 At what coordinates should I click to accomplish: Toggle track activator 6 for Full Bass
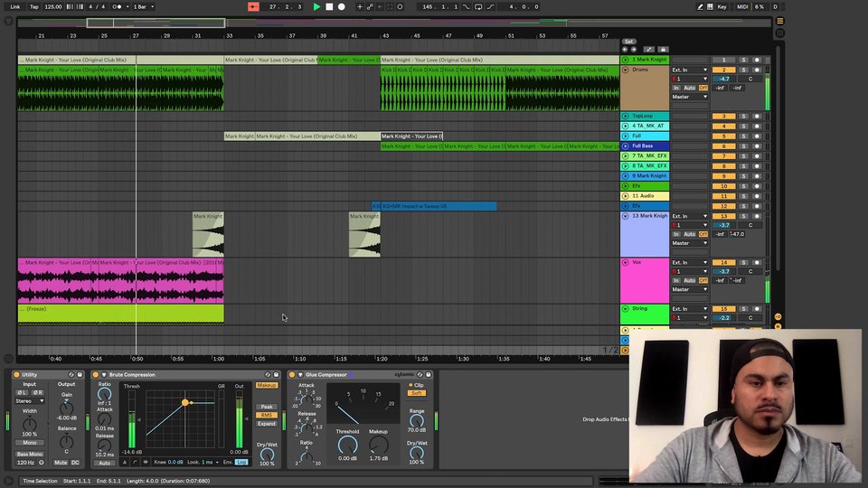point(723,146)
